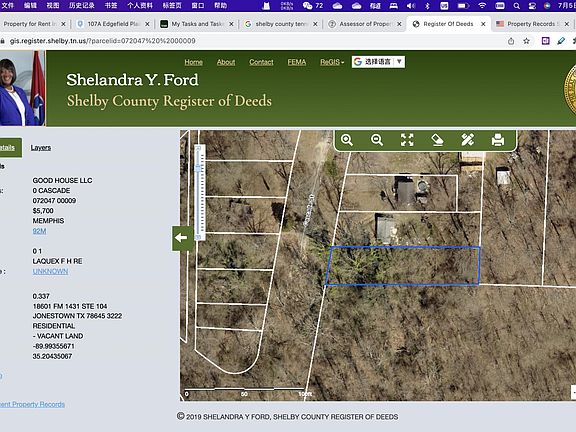Show battery status in the menu bar
The width and height of the screenshot is (576, 432).
tap(463, 6)
